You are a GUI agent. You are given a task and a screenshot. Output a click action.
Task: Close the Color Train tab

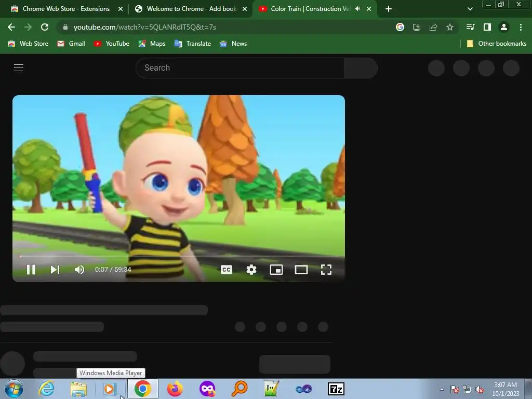pyautogui.click(x=369, y=9)
